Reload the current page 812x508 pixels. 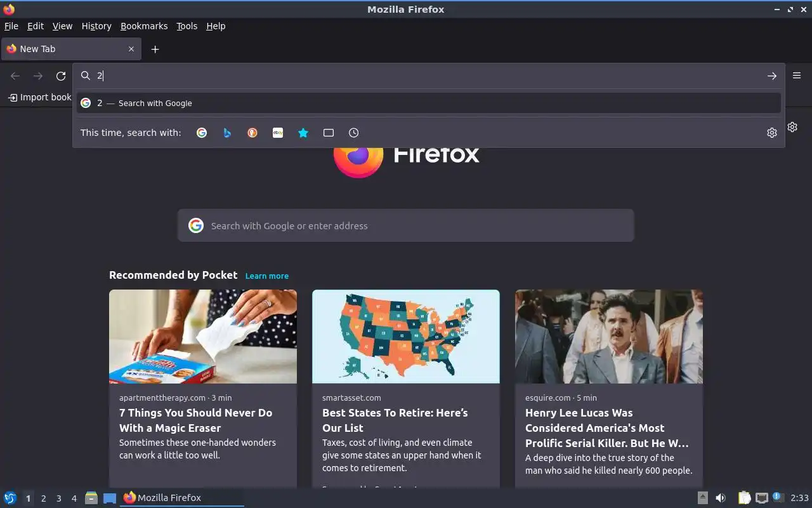pyautogui.click(x=61, y=76)
